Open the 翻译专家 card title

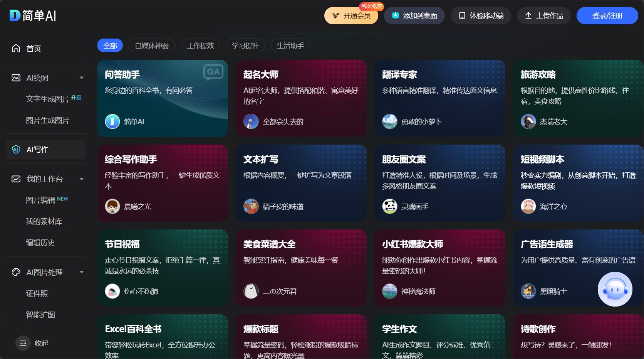point(399,74)
